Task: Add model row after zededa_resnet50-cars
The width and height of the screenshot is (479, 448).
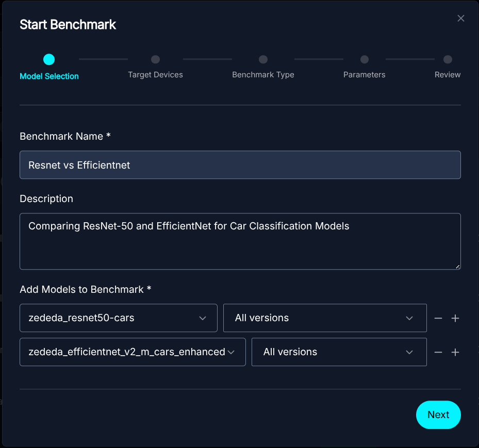Action: [455, 319]
